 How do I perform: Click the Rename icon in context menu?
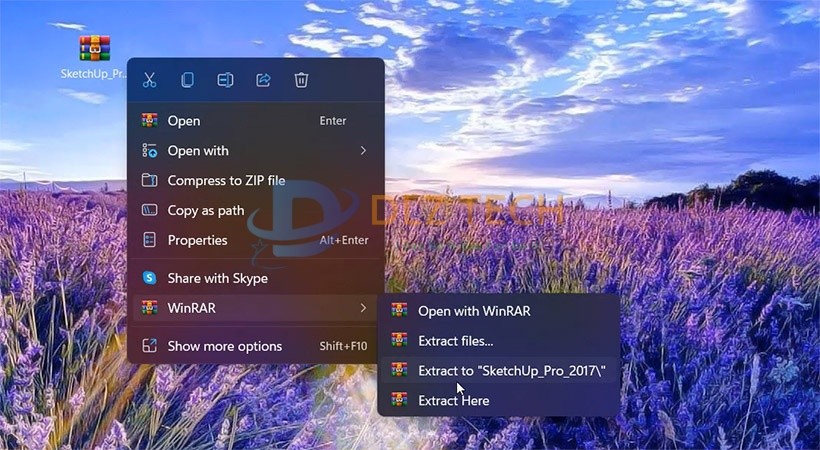[x=225, y=80]
